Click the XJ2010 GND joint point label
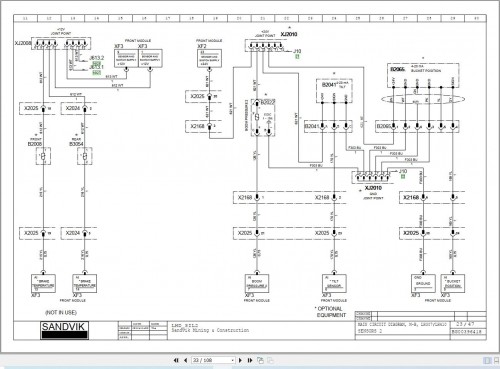The image size is (500, 369). 373,188
